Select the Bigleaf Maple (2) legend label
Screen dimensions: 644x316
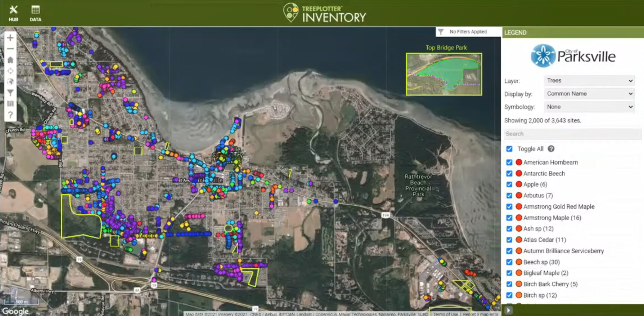(x=546, y=273)
